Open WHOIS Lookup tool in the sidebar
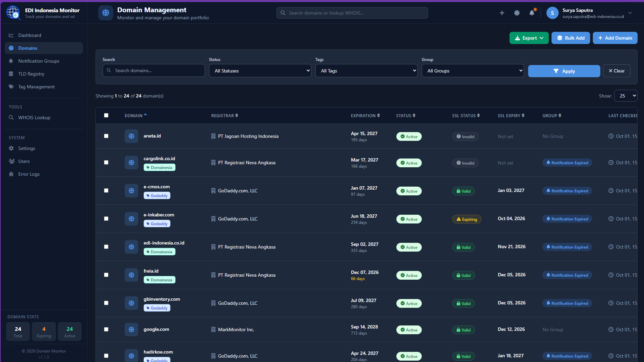This screenshot has width=644, height=362. (44, 118)
